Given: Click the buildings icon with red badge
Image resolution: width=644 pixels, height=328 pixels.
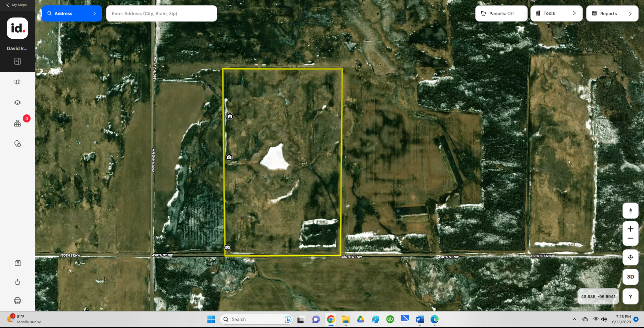Looking at the screenshot, I should (x=17, y=123).
